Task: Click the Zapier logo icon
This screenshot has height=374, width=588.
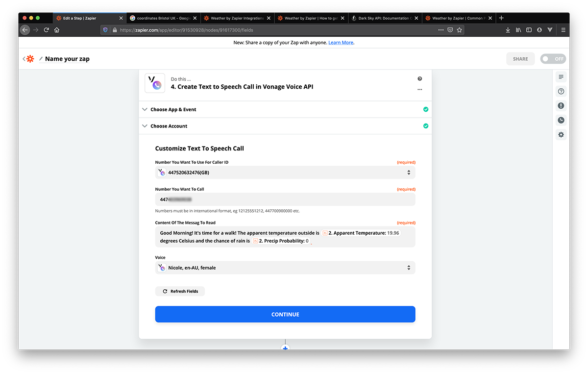Action: pyautogui.click(x=30, y=59)
